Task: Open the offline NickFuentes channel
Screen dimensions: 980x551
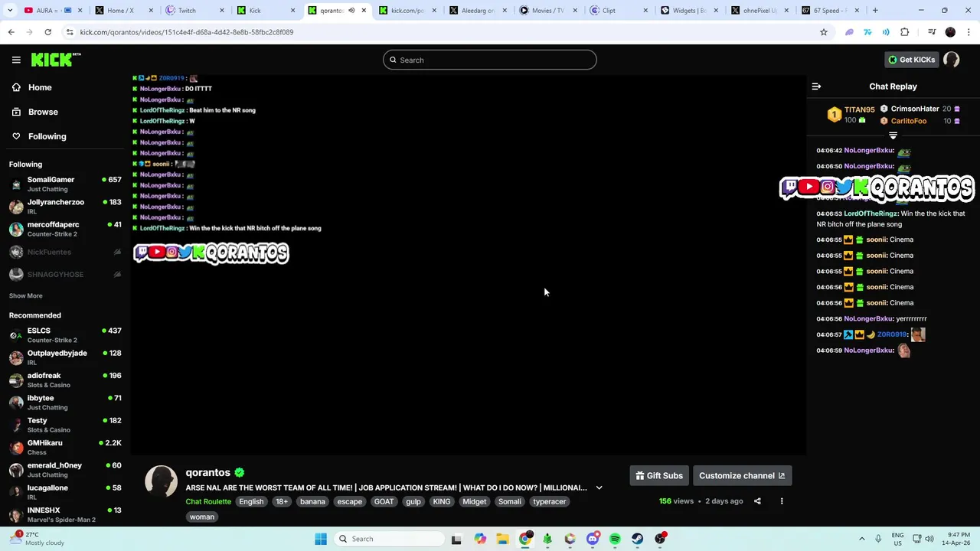Action: click(65, 252)
